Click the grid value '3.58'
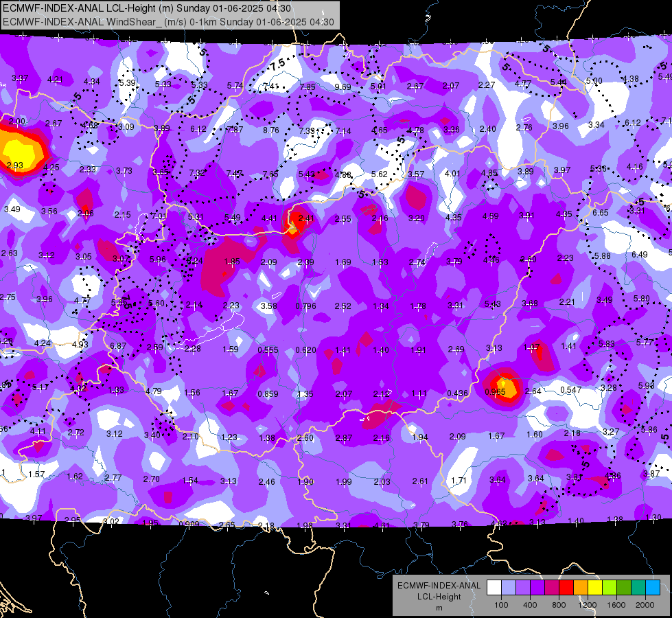 (268, 306)
